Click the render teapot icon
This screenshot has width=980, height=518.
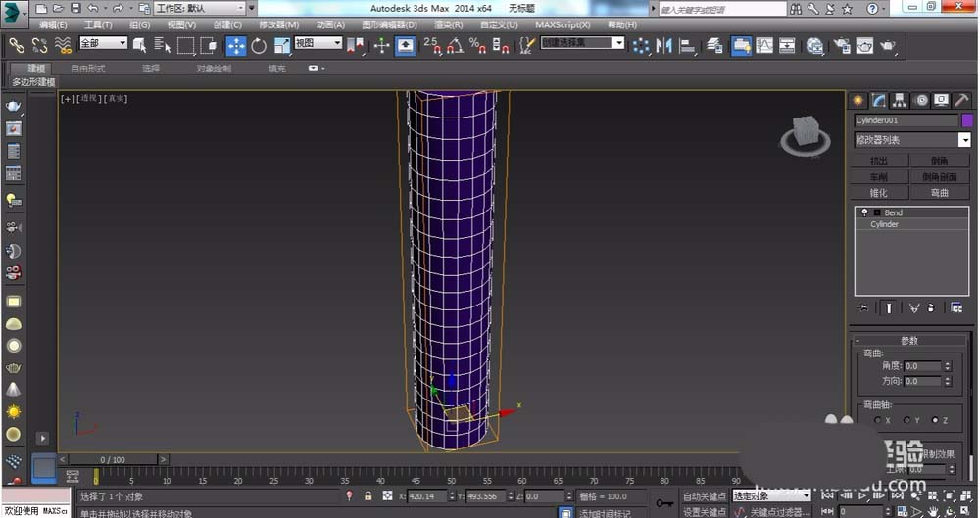[x=888, y=45]
